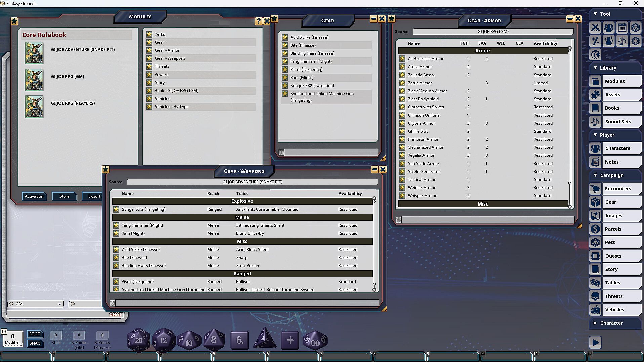This screenshot has height=362, width=644.
Task: Click the Store button
Action: (64, 196)
